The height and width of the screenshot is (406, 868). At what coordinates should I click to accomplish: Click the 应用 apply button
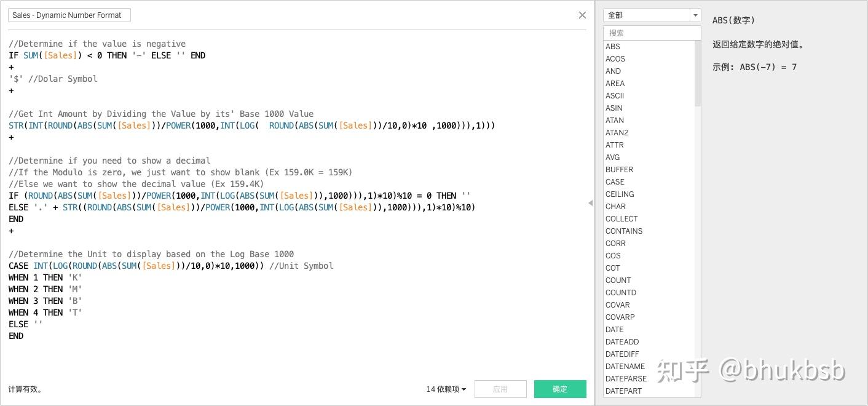(500, 389)
